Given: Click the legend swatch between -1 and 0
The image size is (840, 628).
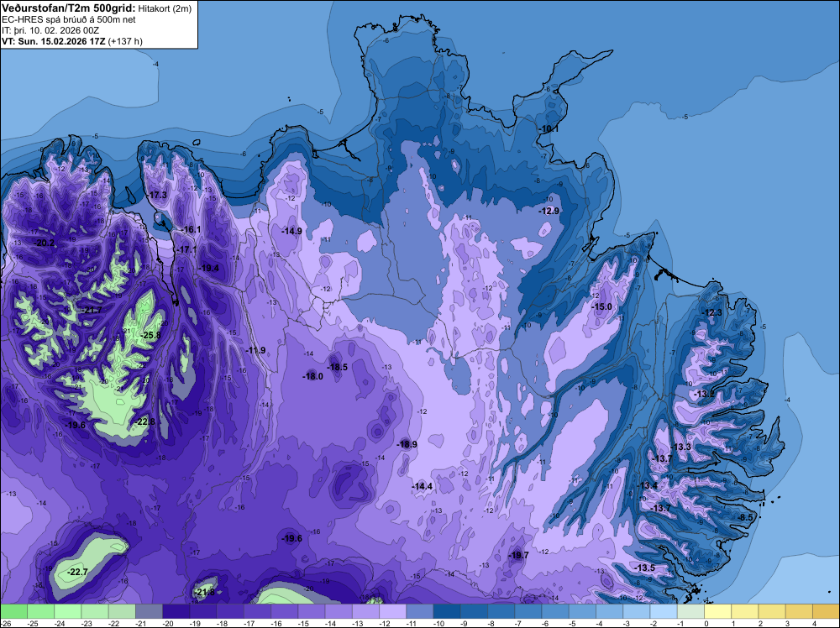Looking at the screenshot, I should click(691, 611).
